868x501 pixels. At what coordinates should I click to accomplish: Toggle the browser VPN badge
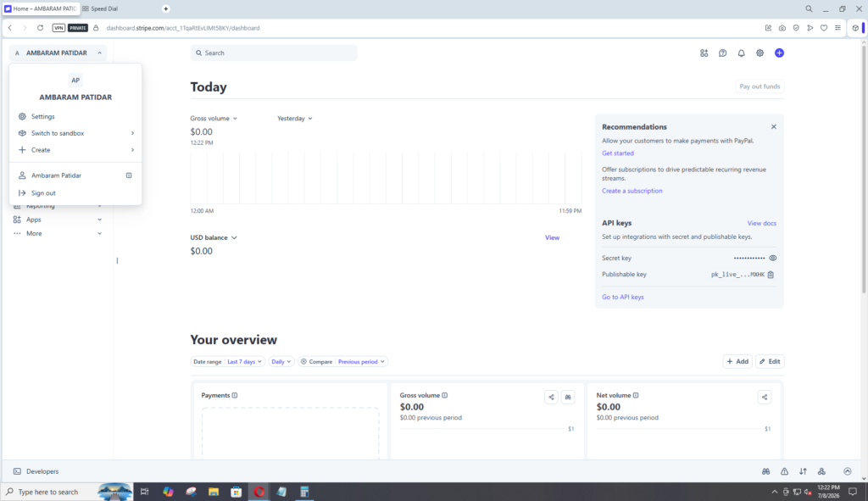pos(58,28)
